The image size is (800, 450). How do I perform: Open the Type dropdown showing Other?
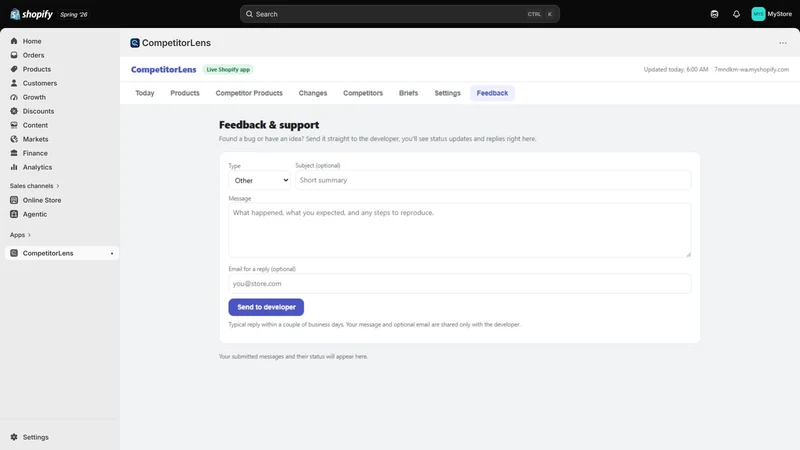259,180
